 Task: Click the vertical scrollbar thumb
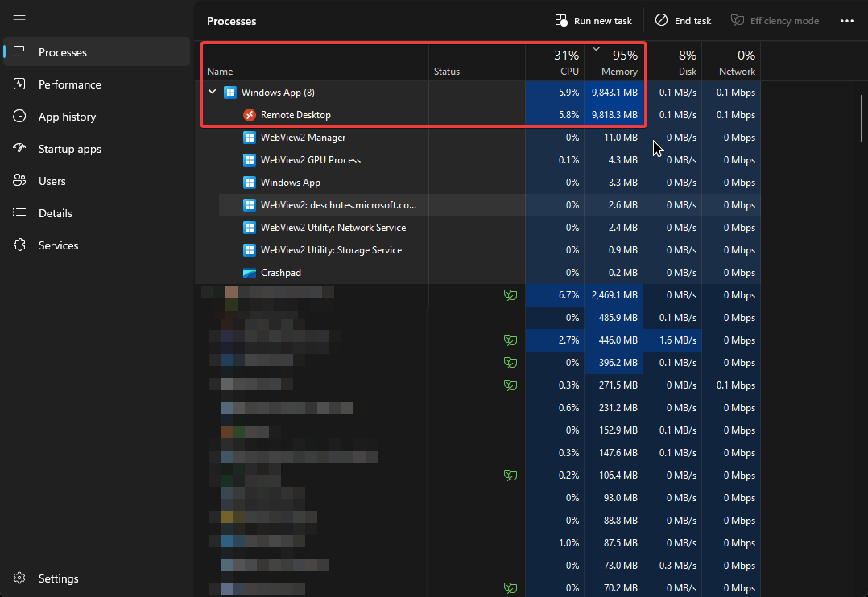point(862,117)
